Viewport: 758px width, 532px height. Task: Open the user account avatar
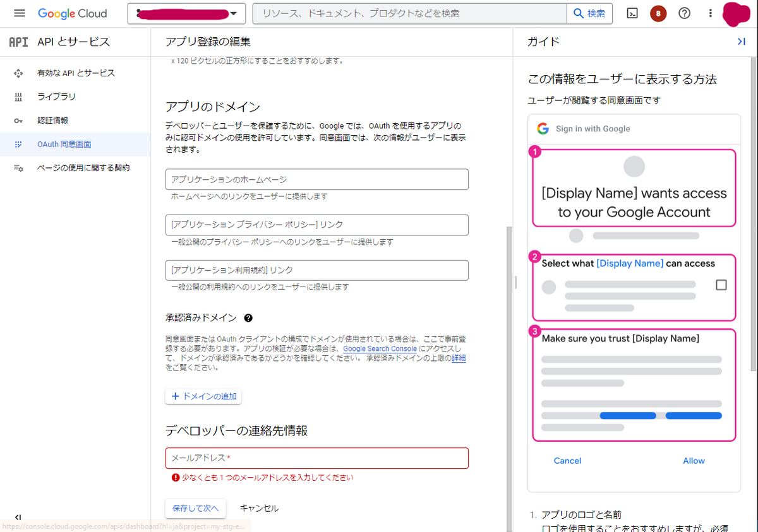click(736, 14)
